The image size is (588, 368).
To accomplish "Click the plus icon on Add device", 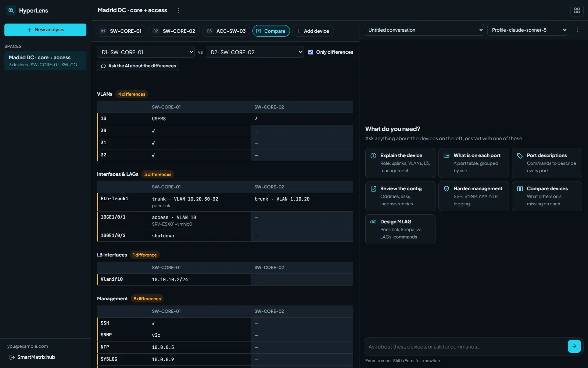I will 298,31.
